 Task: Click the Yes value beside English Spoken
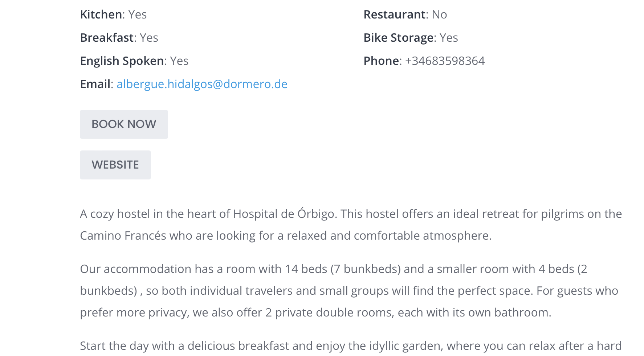pos(179,61)
